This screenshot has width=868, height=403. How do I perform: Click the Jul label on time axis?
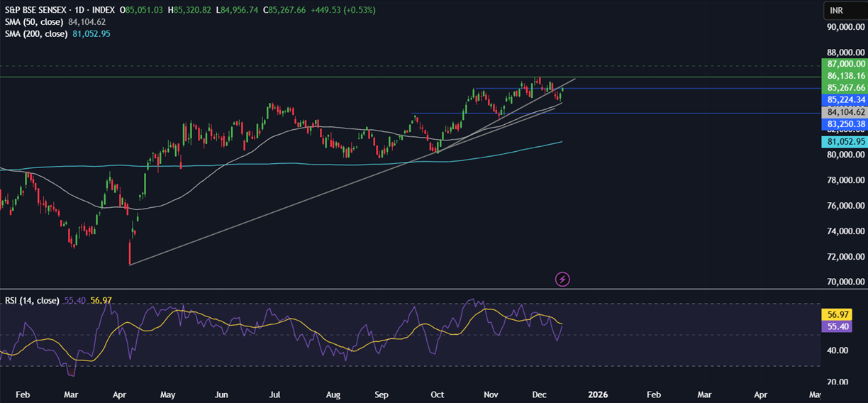click(275, 394)
